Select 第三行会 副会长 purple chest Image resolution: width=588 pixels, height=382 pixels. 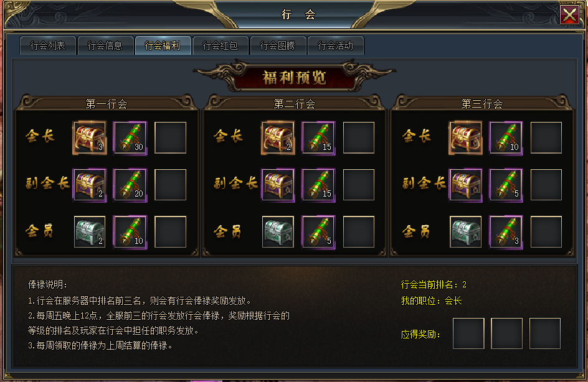[465, 185]
